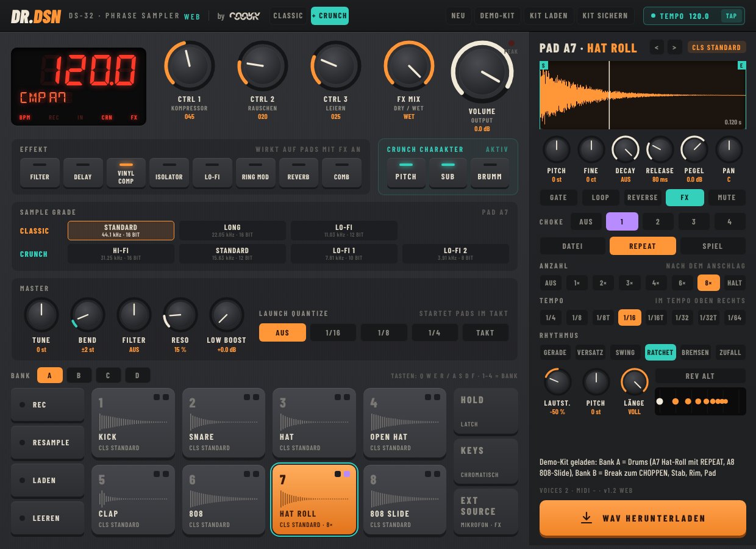This screenshot has height=549, width=756.
Task: Click the RESAMPLE button
Action: click(x=48, y=443)
